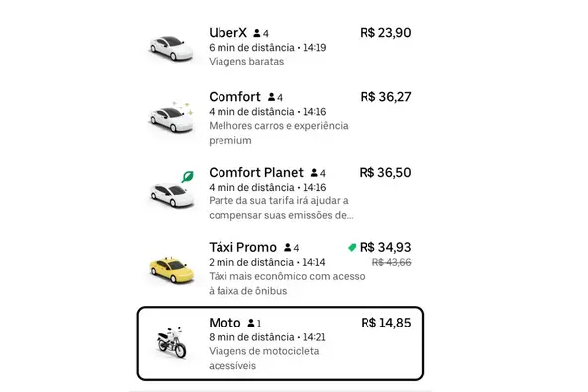
Task: Select the Táxi Promo ride title
Action: (x=242, y=247)
